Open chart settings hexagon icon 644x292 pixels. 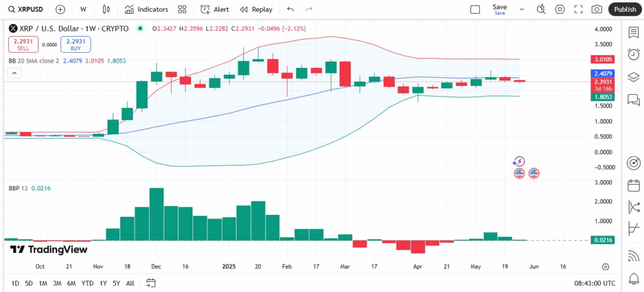(560, 9)
